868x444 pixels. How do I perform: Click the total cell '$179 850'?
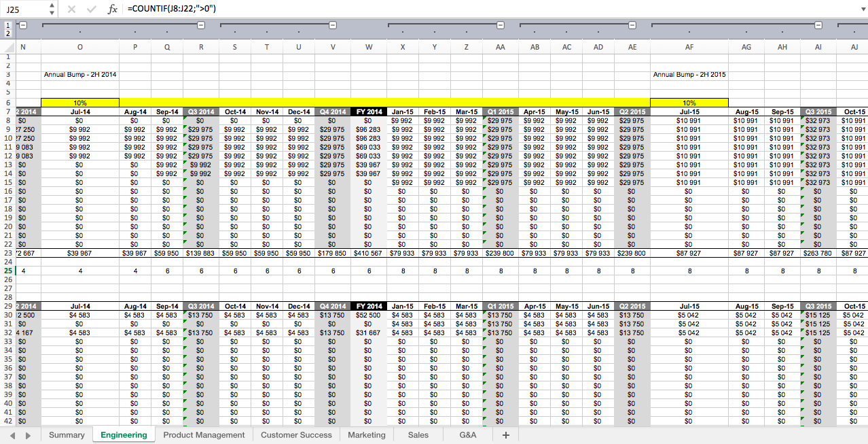pyautogui.click(x=333, y=253)
